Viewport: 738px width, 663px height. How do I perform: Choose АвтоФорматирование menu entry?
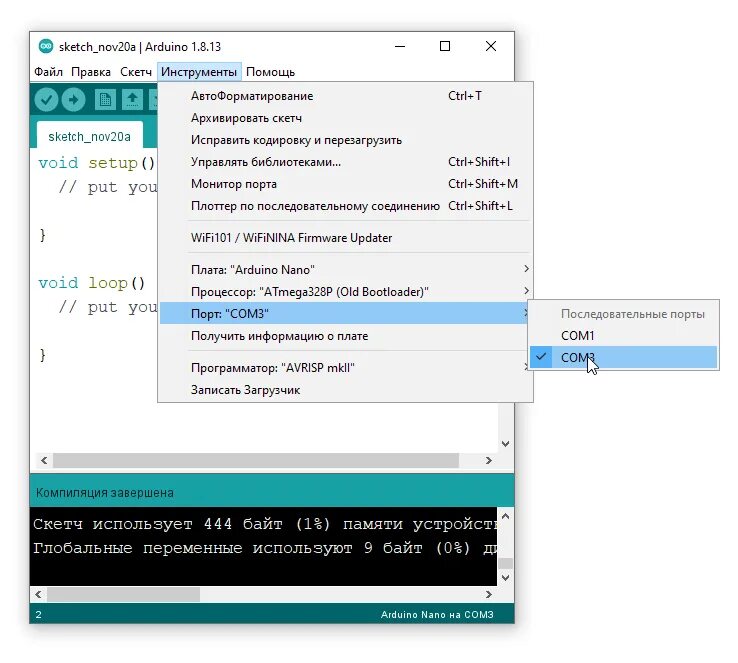pyautogui.click(x=346, y=96)
